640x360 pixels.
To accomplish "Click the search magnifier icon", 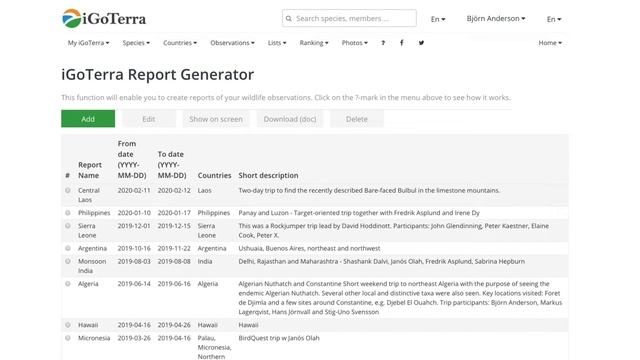I will (x=289, y=18).
